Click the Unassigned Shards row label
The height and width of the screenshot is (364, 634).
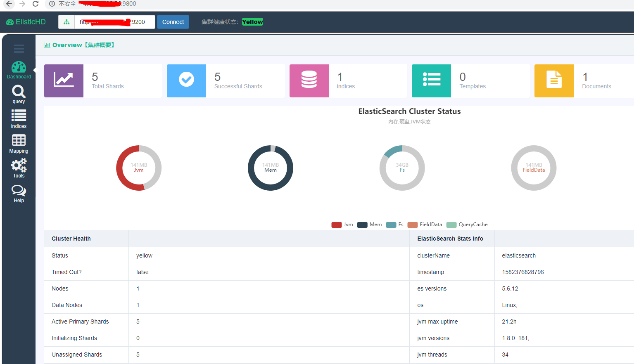pyautogui.click(x=77, y=355)
